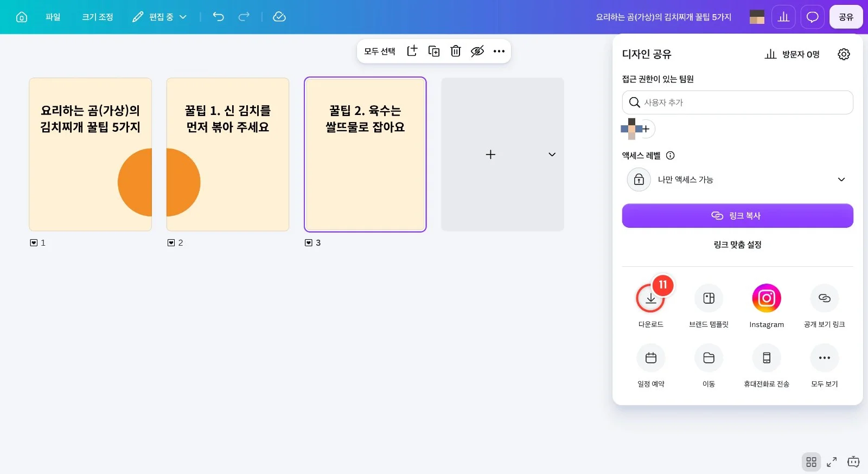Open the 크기 조정 menu

pos(98,17)
